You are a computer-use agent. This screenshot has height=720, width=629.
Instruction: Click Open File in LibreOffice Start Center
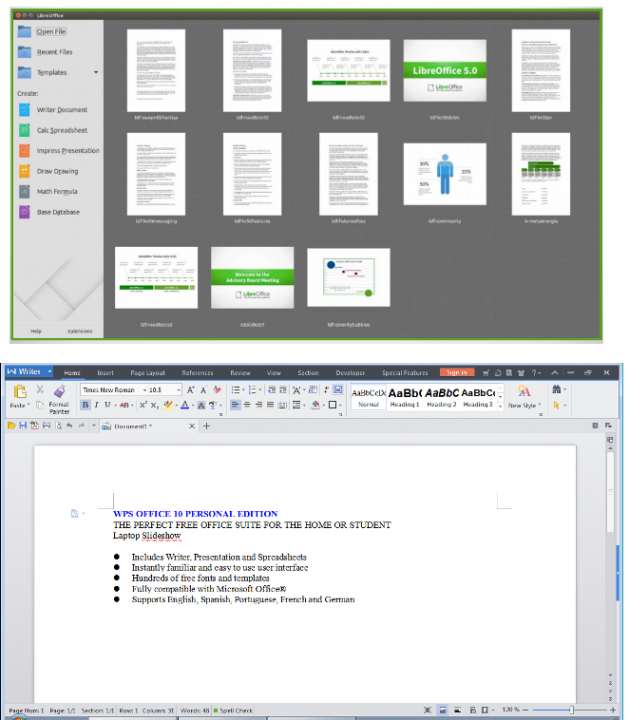[51, 31]
